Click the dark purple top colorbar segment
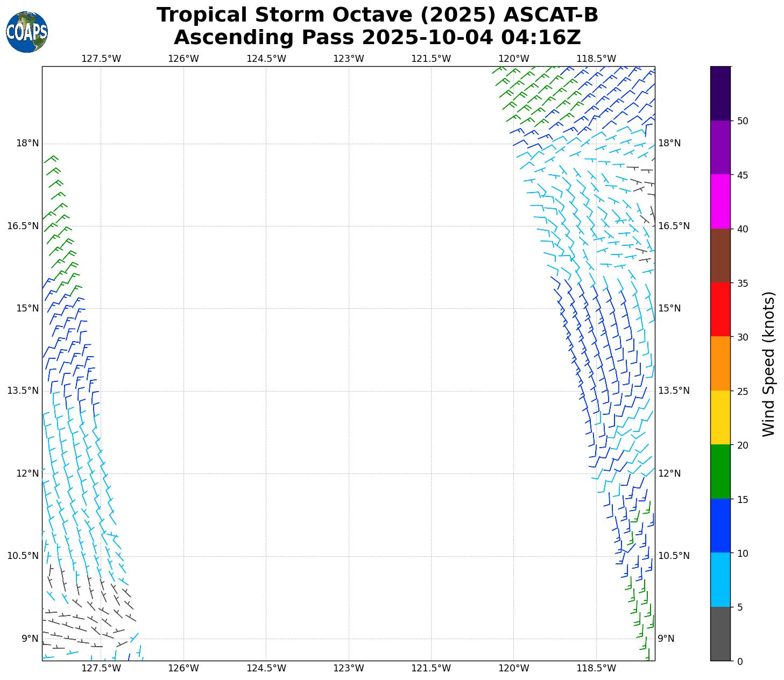 tap(720, 93)
